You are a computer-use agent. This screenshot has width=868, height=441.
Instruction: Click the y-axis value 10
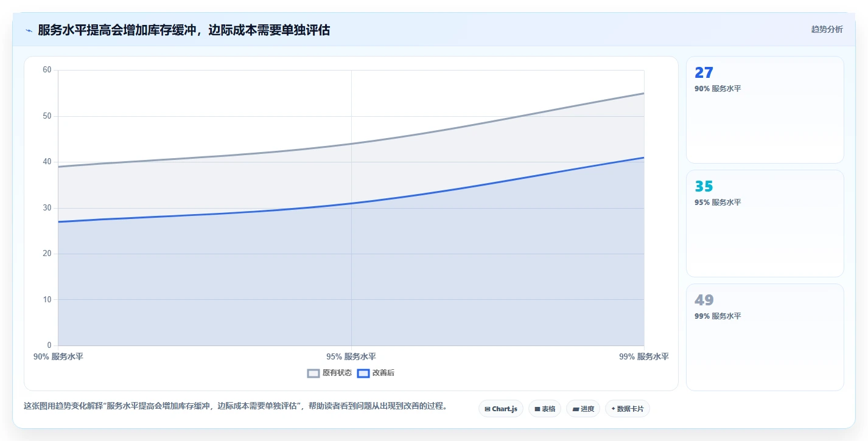[47, 300]
